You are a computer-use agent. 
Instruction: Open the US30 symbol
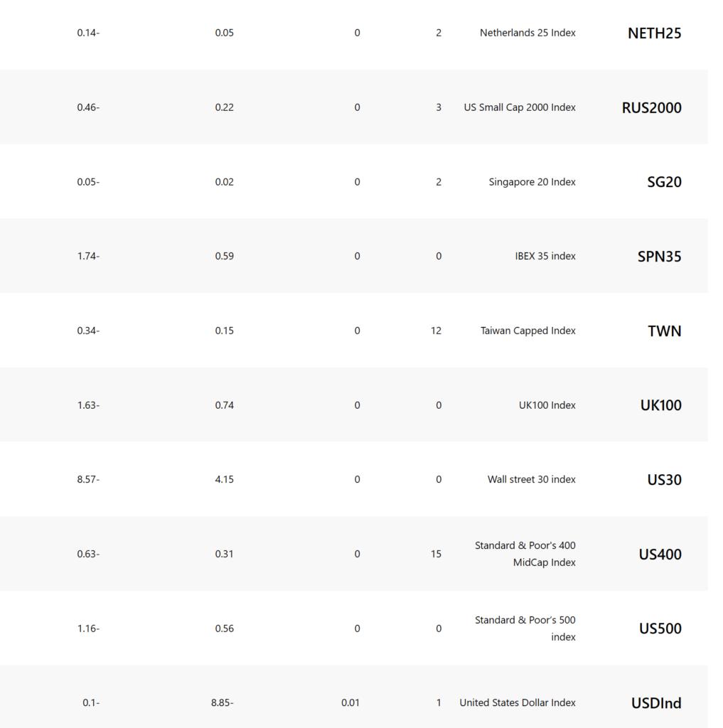coord(664,480)
